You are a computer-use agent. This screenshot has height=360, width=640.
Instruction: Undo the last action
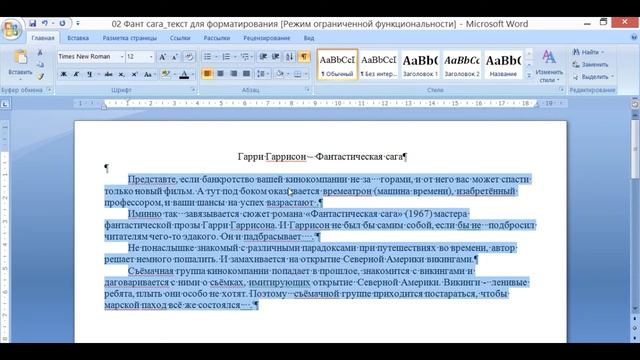(x=45, y=23)
